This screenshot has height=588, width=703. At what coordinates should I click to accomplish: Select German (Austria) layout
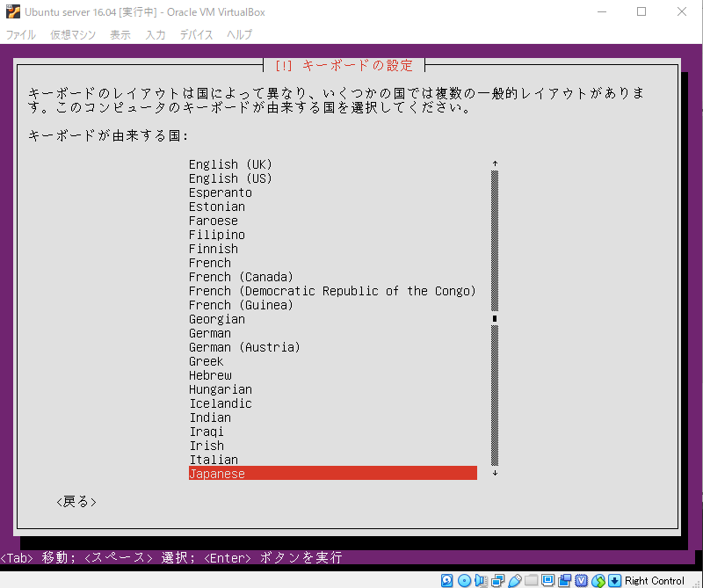[x=333, y=347]
